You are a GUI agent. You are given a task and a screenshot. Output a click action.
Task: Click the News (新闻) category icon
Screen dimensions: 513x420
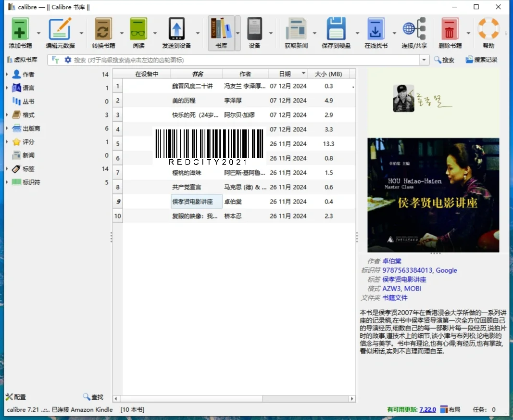point(16,155)
